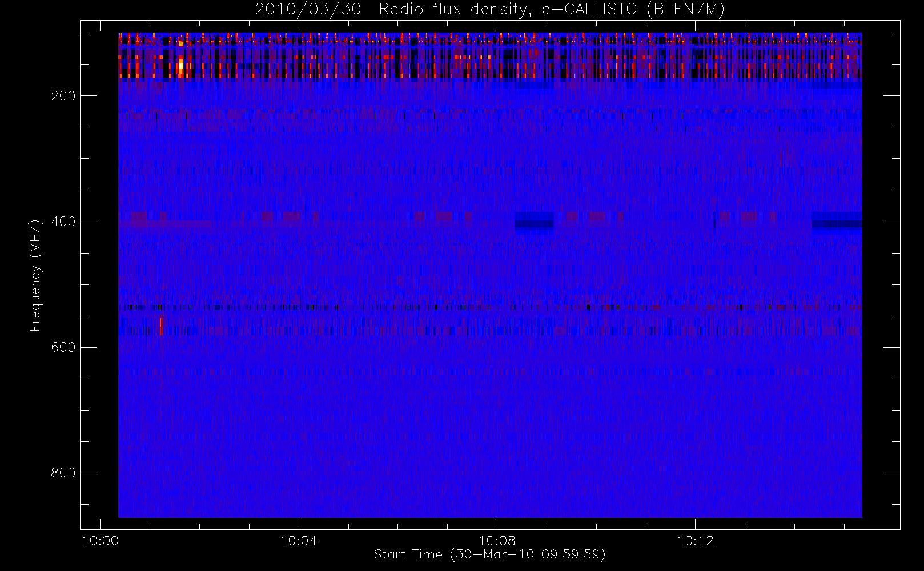
Task: Click the 10:00 time tick label
Action: click(x=101, y=541)
